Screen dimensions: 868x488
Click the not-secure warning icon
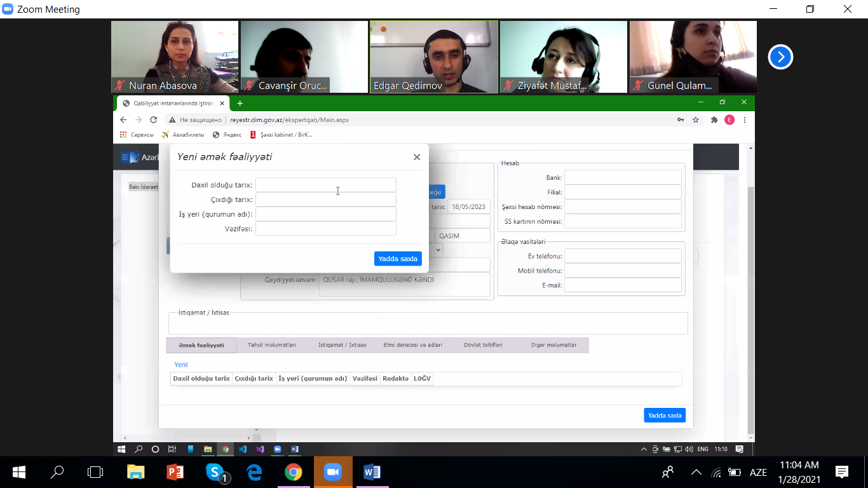point(172,119)
